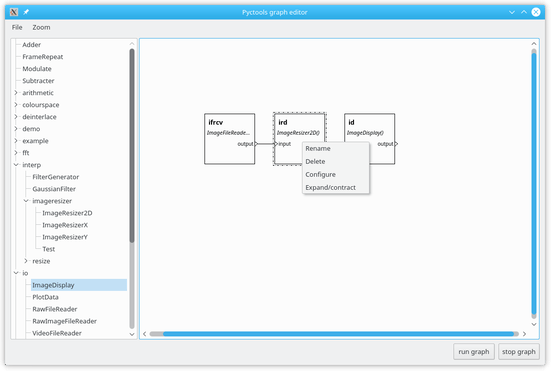Select ImageResizer2D in the tree
This screenshot has height=371, width=551.
tap(67, 213)
